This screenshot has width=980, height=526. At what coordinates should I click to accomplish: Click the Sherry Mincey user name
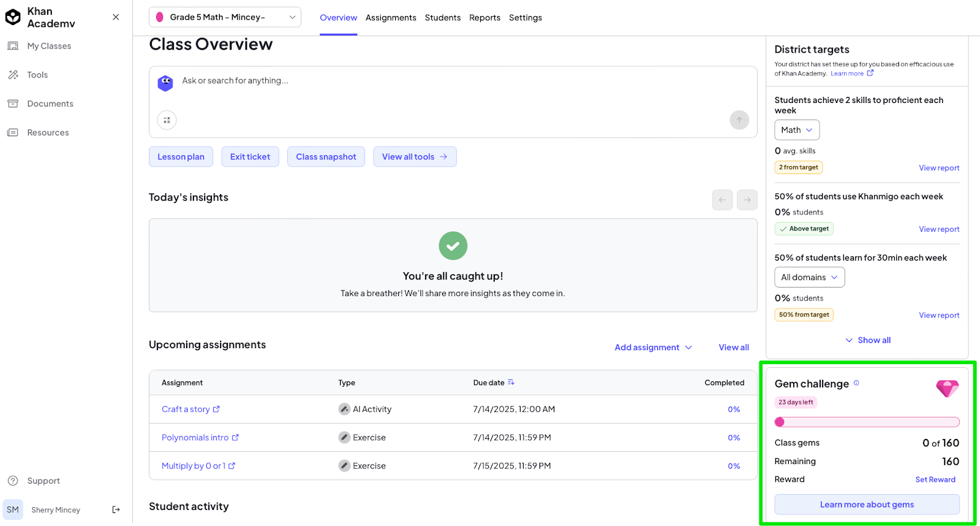coord(56,510)
